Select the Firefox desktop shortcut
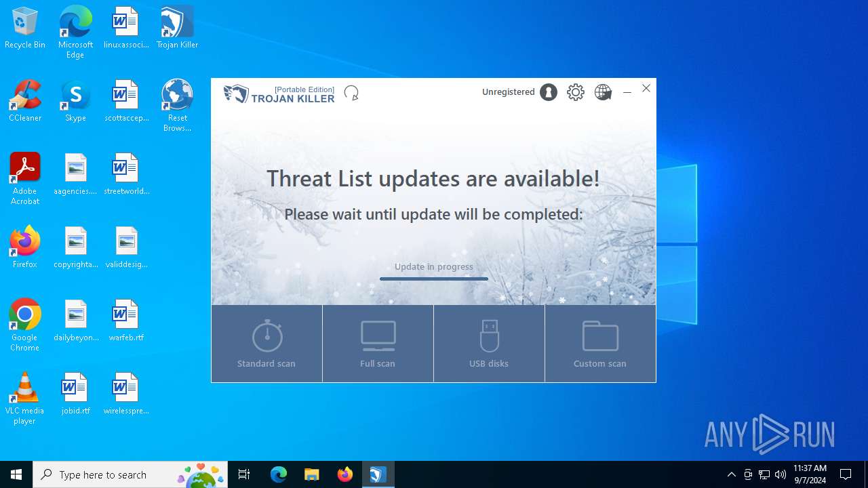 [25, 248]
